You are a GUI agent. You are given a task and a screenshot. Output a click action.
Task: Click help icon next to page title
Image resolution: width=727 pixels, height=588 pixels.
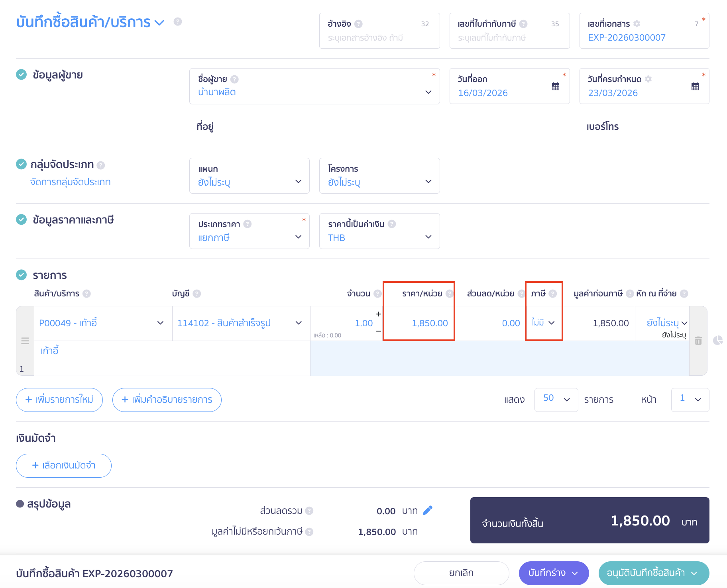[178, 22]
